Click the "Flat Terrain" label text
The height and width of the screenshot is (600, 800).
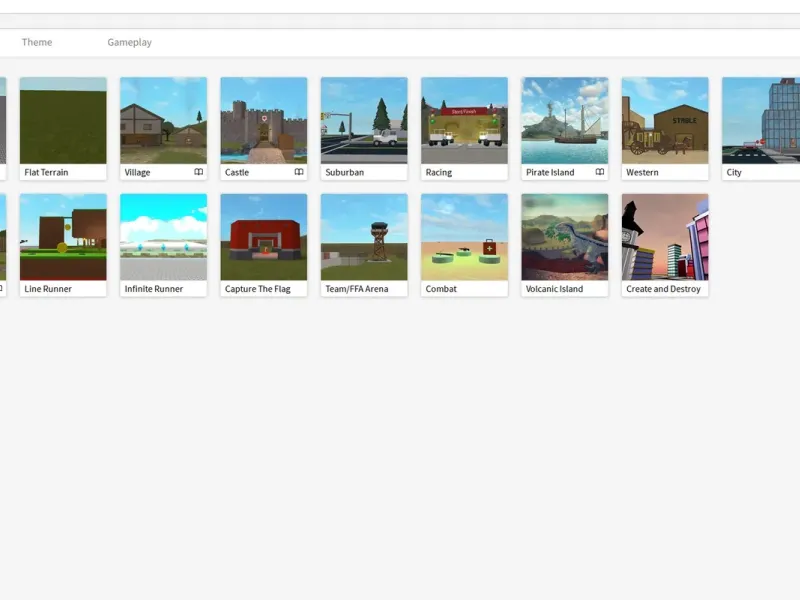46,172
